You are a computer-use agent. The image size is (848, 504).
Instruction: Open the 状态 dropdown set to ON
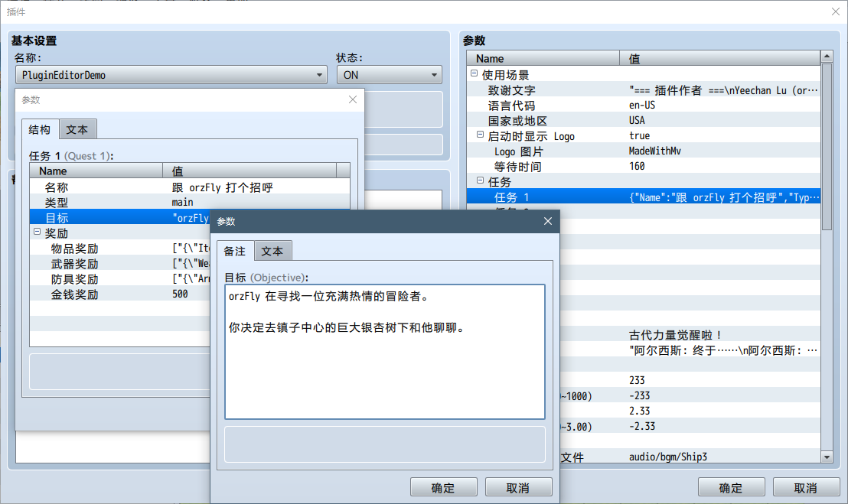pos(390,75)
